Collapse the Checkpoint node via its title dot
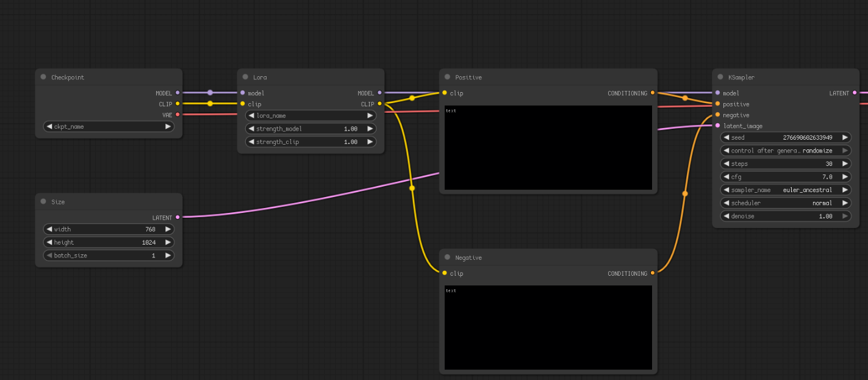 click(43, 77)
